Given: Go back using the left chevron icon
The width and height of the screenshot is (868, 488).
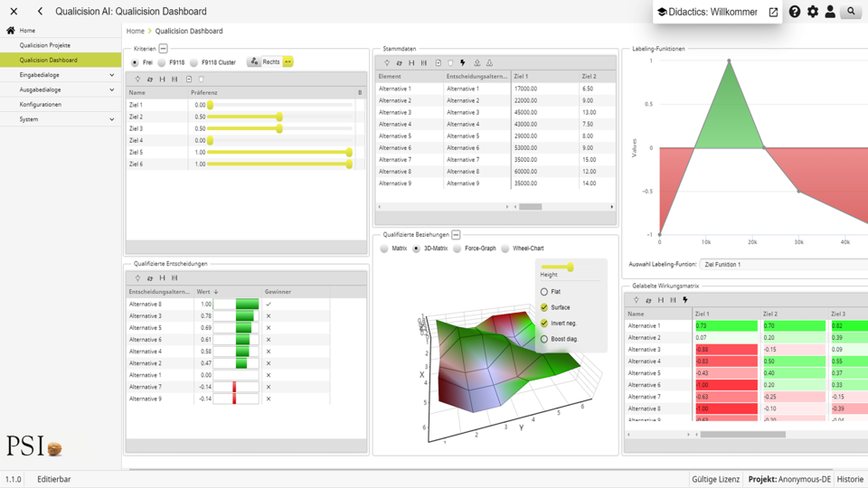Looking at the screenshot, I should (40, 11).
